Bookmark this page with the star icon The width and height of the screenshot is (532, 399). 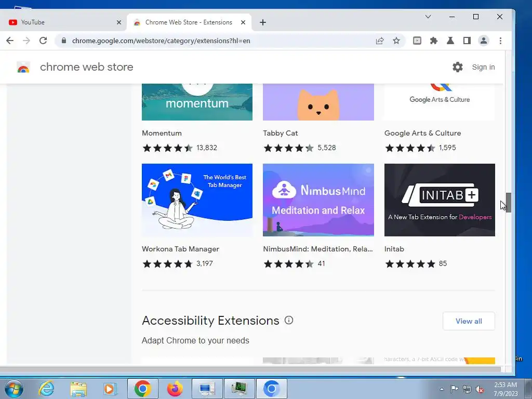[x=396, y=41]
